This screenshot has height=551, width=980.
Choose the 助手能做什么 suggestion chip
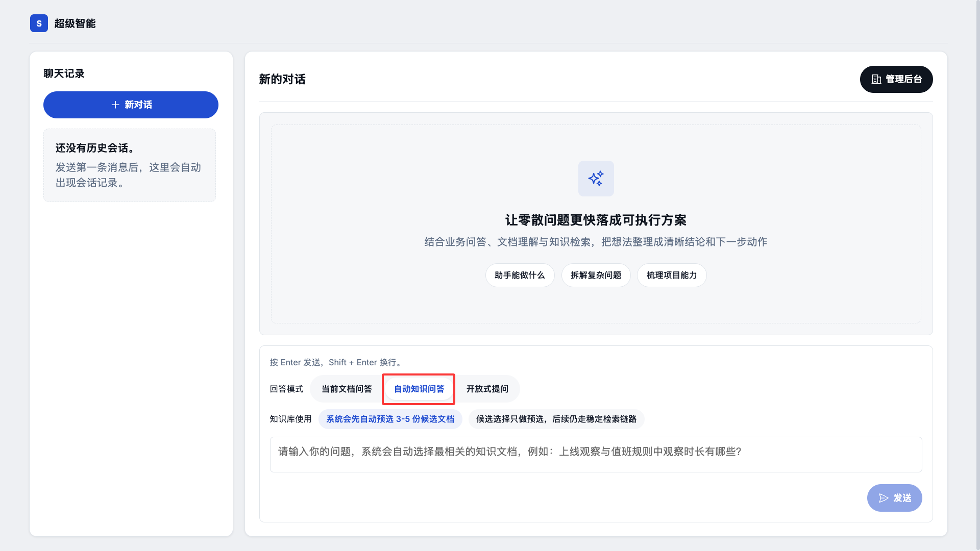(x=519, y=275)
